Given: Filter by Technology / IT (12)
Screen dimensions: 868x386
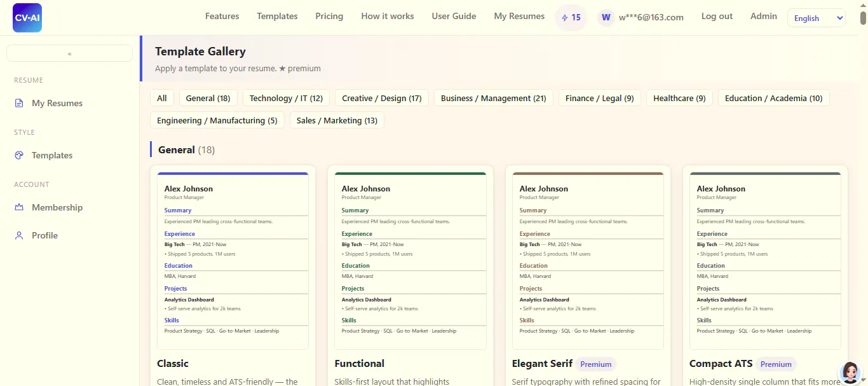Looking at the screenshot, I should pos(287,98).
